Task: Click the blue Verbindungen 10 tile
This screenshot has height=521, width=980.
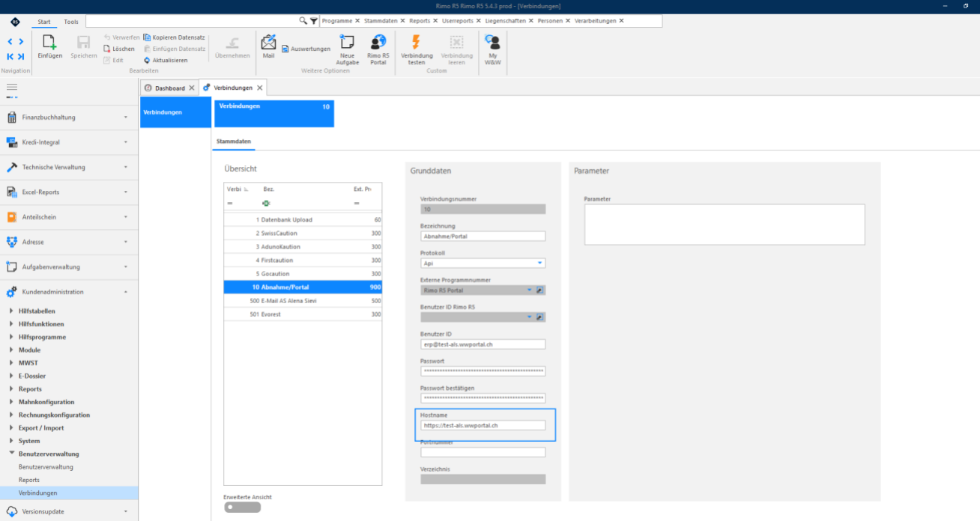Action: 274,113
